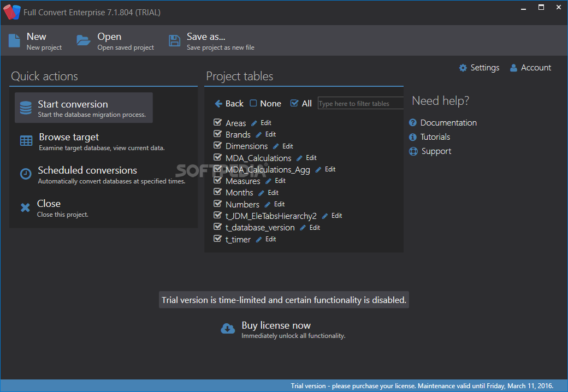Click Edit link for t_JDM_EleTabsHierarchy2
The image size is (568, 392).
coord(336,216)
